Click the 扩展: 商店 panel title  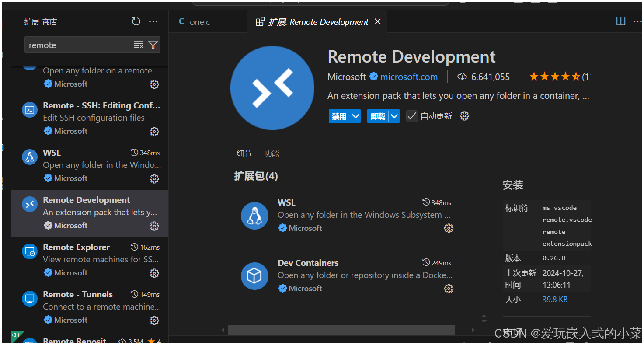pos(41,22)
